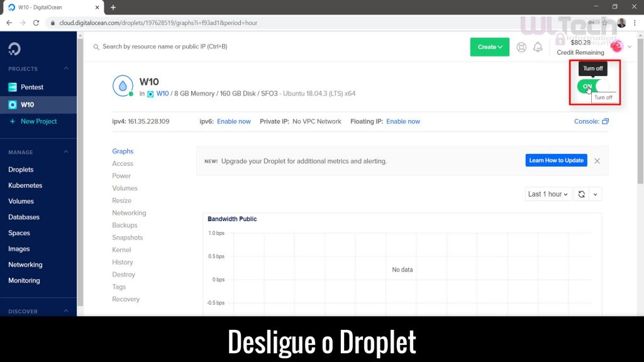Open Monitoring in sidebar
The image size is (644, 362).
24,281
